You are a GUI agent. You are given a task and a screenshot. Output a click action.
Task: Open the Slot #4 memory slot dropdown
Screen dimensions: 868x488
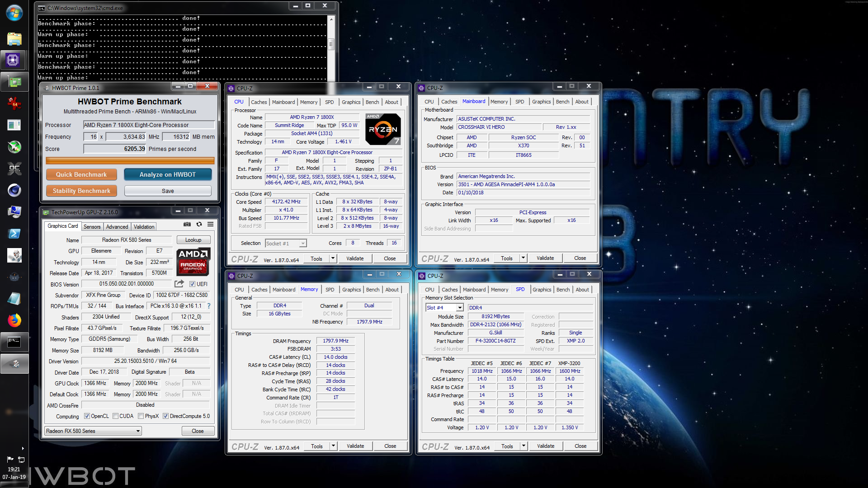coord(445,308)
